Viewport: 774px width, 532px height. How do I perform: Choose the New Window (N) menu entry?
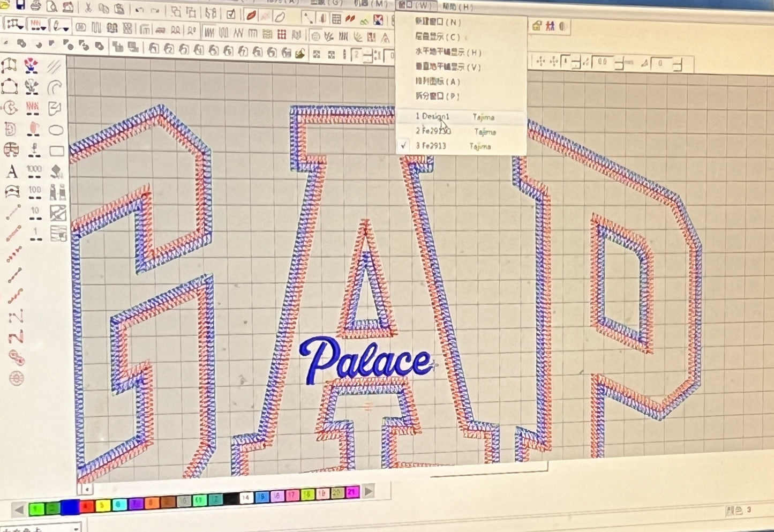pyautogui.click(x=438, y=23)
